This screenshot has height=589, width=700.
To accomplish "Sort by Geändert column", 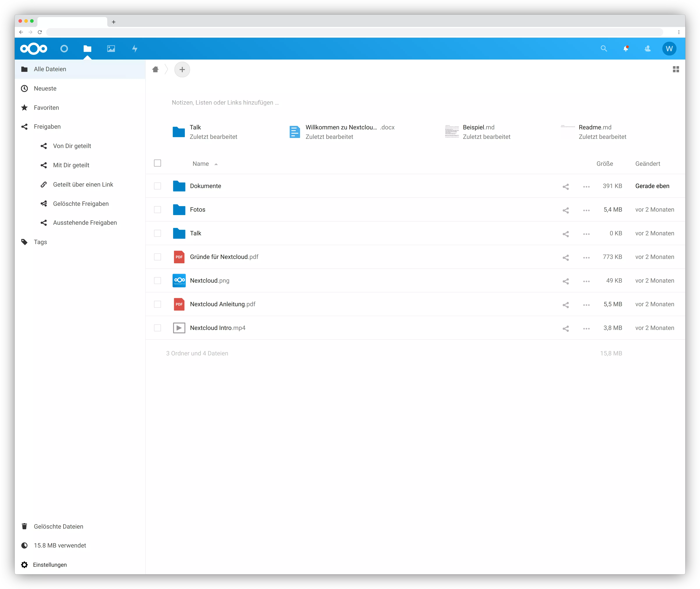I will tap(648, 164).
